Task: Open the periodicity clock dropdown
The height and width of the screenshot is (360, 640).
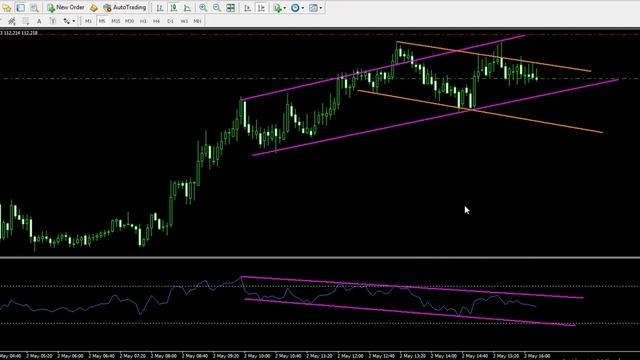Action: [297, 7]
